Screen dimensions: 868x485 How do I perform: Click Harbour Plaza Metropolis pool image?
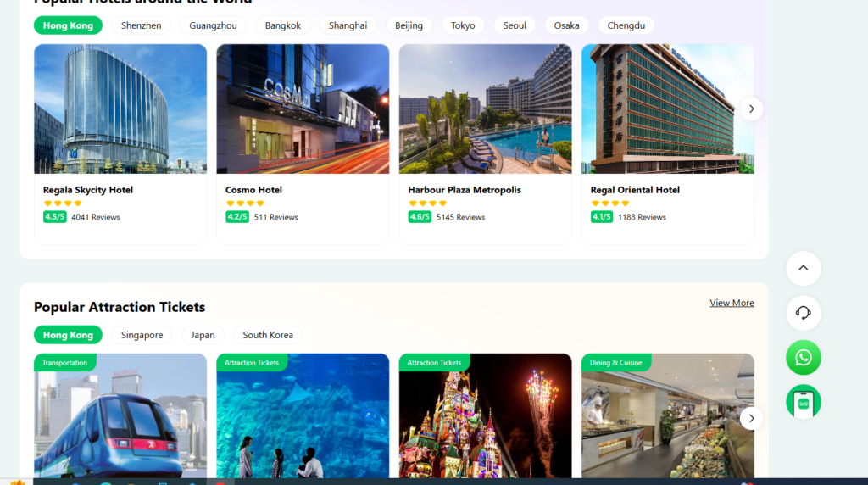click(485, 109)
